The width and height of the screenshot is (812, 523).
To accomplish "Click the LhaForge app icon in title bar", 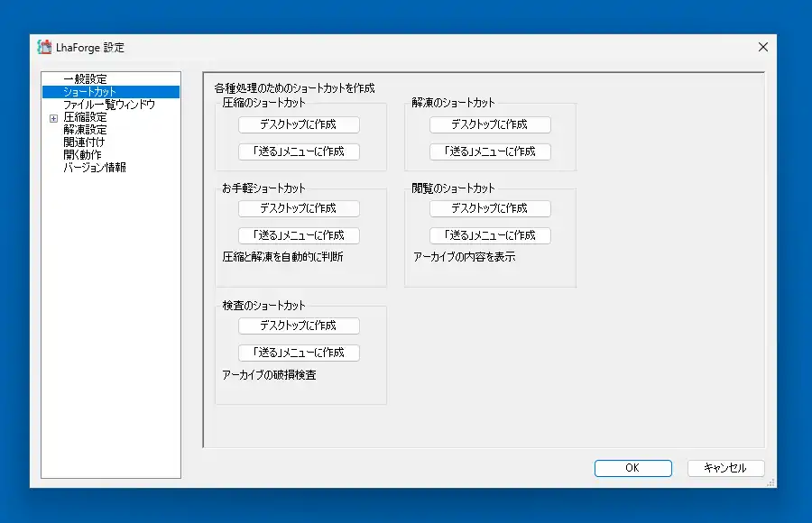I will point(44,47).
